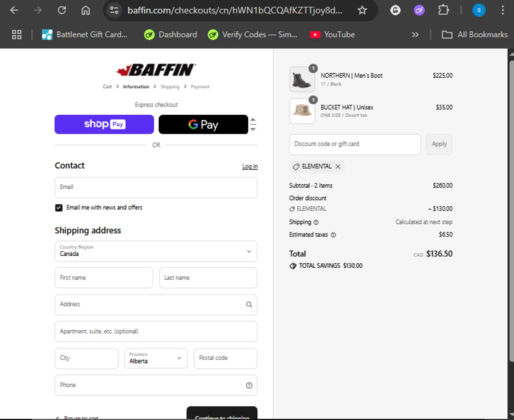Open the Dashboard bookmark
514x420 pixels.
point(171,35)
